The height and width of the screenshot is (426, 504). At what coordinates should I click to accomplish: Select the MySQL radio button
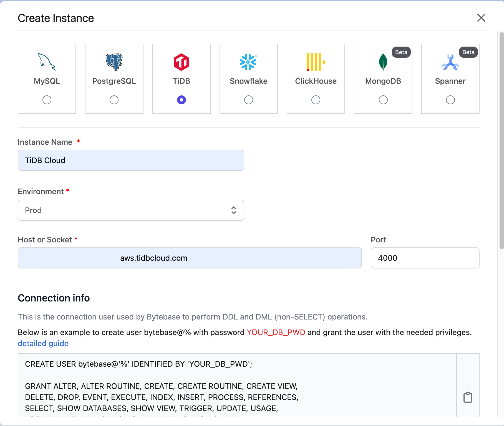tap(47, 100)
